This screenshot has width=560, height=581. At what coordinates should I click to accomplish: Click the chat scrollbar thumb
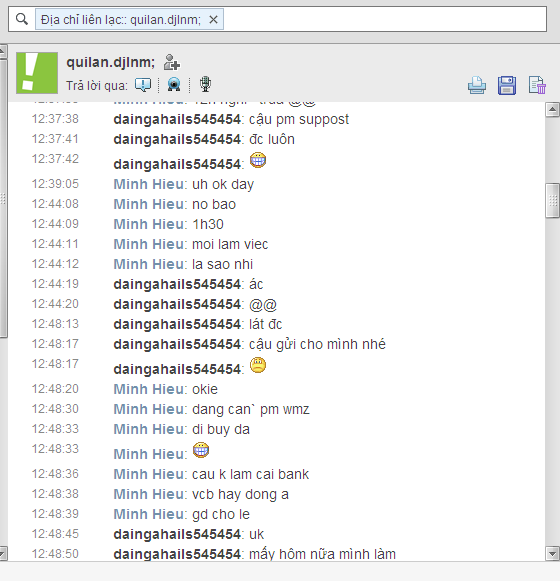point(553,200)
